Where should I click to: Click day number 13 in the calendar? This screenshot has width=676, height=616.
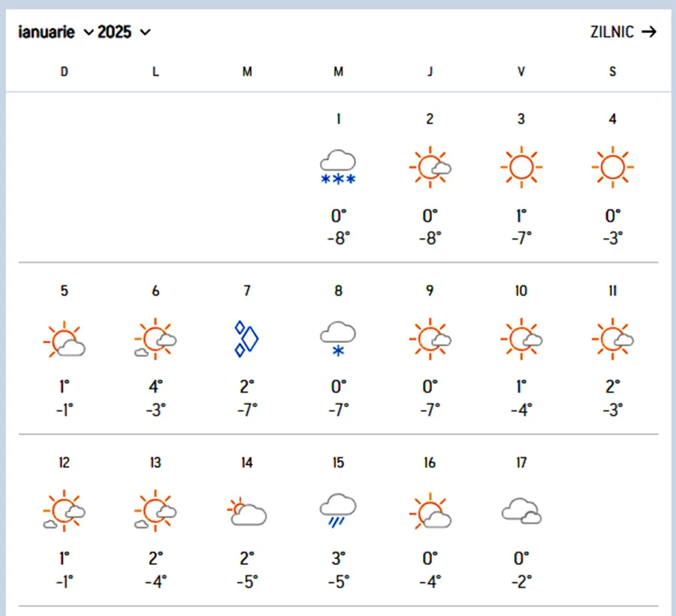pyautogui.click(x=155, y=463)
